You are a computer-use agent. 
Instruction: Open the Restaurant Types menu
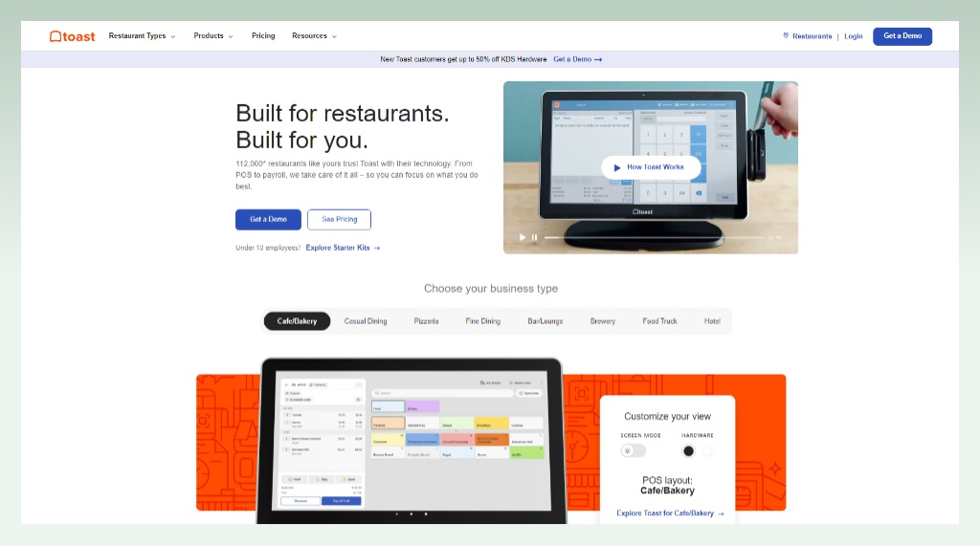[x=142, y=36]
